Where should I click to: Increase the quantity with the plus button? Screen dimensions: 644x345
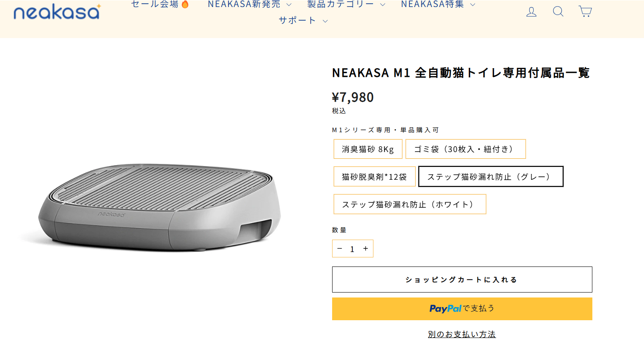click(x=365, y=248)
